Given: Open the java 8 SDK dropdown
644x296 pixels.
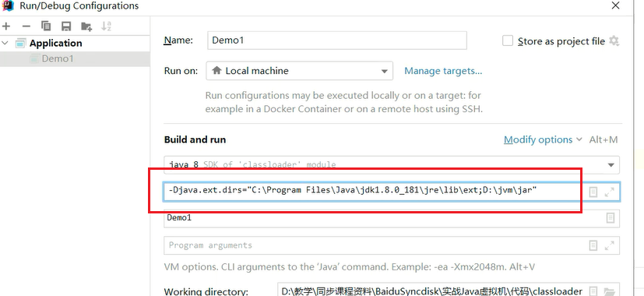Looking at the screenshot, I should pyautogui.click(x=392, y=165).
